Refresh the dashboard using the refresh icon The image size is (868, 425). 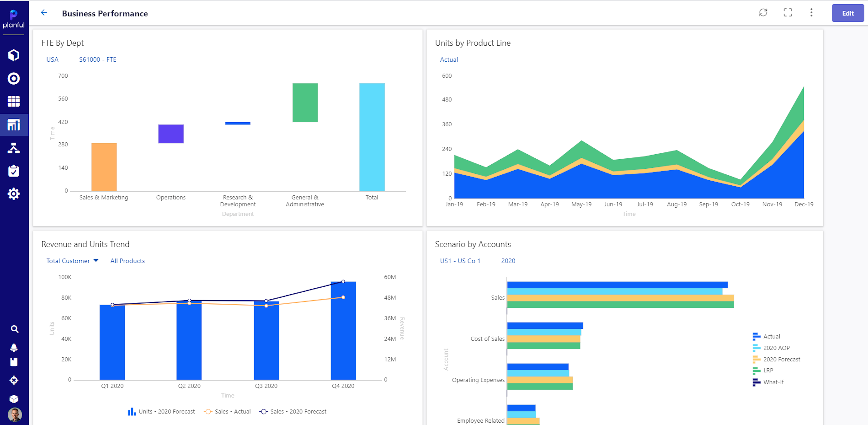pos(764,13)
